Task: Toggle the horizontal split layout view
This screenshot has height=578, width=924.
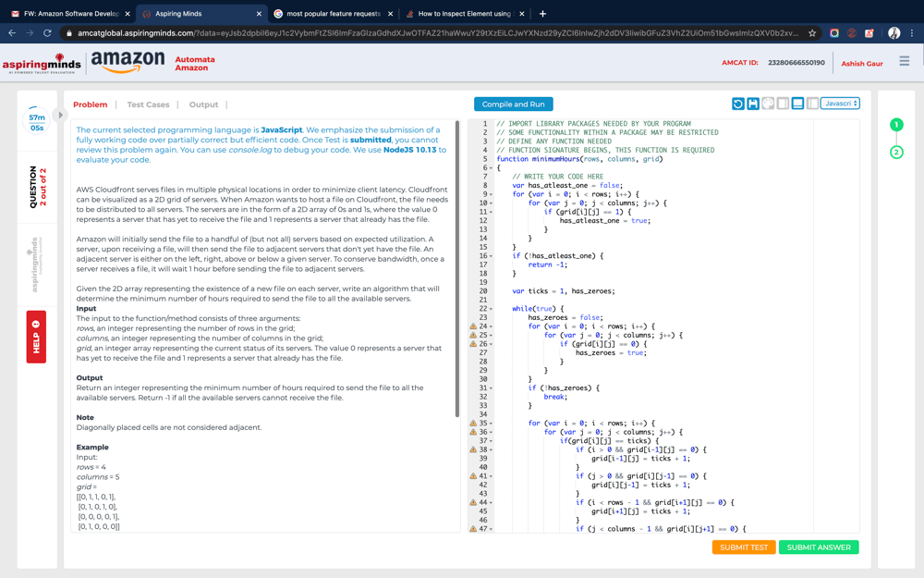Action: [x=798, y=103]
